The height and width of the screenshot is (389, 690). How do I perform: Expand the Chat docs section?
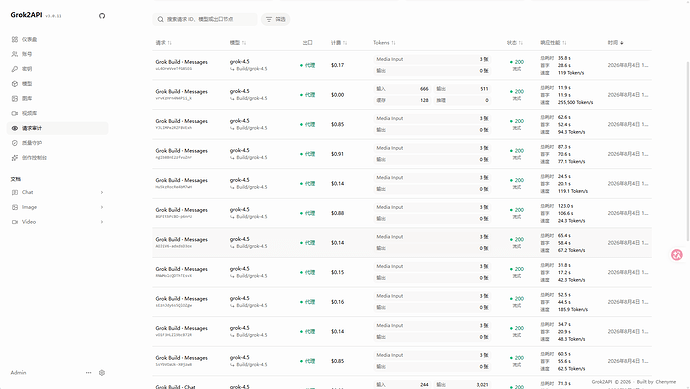pyautogui.click(x=58, y=192)
